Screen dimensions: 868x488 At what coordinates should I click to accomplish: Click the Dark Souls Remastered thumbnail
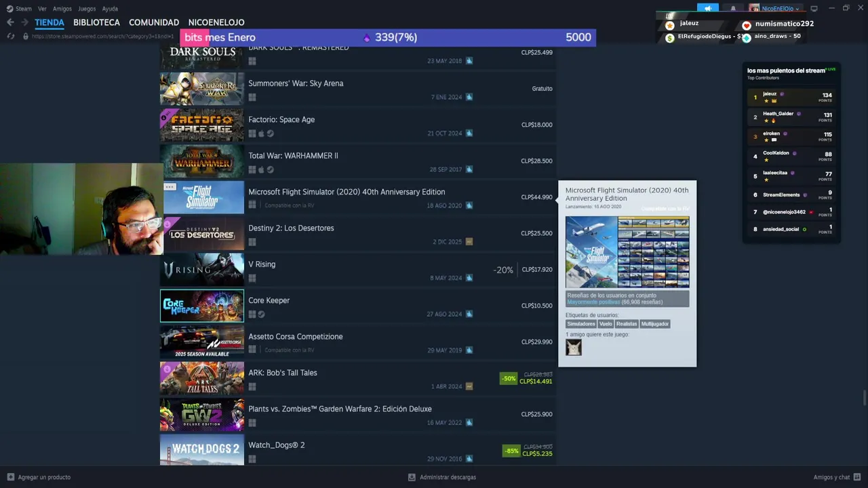point(202,57)
